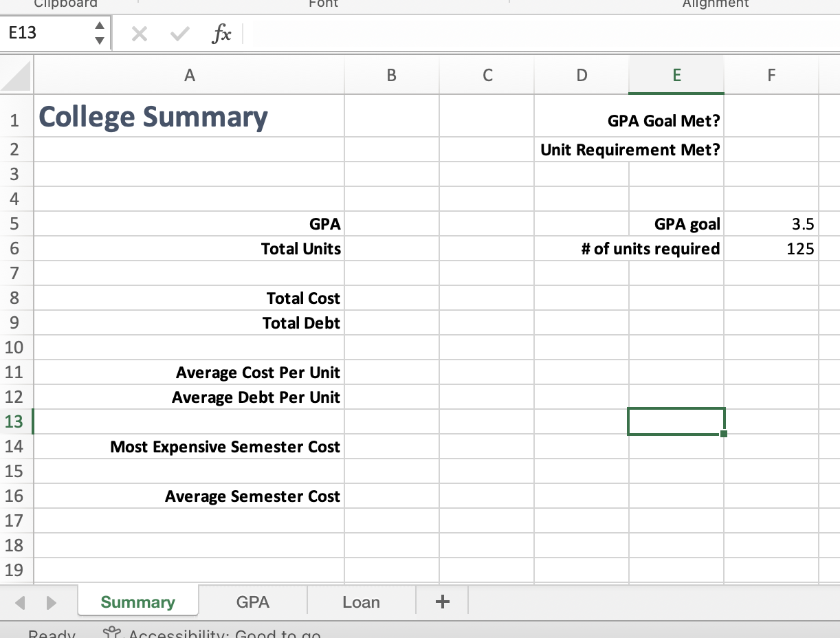
Task: Click the cancel (X) icon beside formula bar
Action: [140, 32]
